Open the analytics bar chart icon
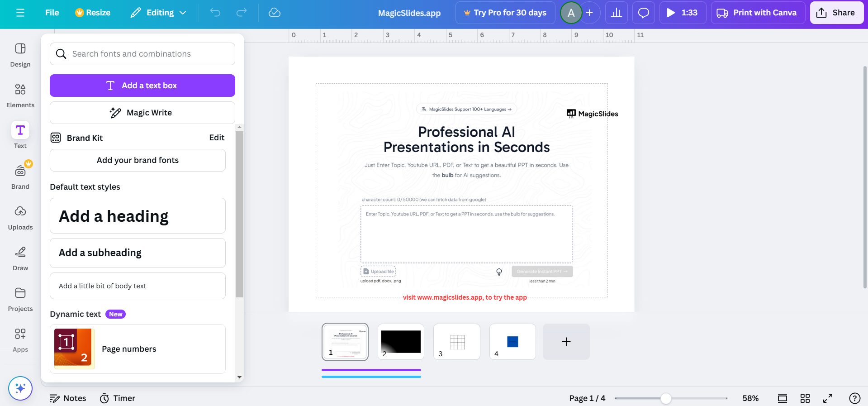The image size is (868, 406). point(617,13)
